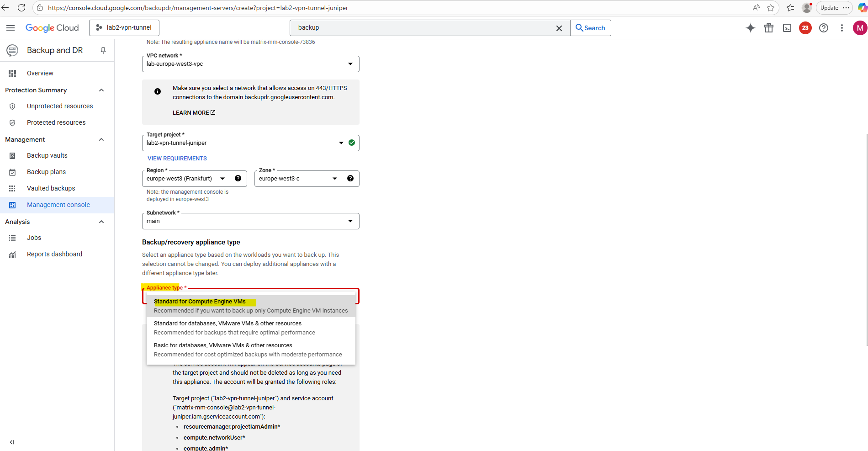Click the Google Cloud logo
This screenshot has height=451, width=868.
(52, 28)
